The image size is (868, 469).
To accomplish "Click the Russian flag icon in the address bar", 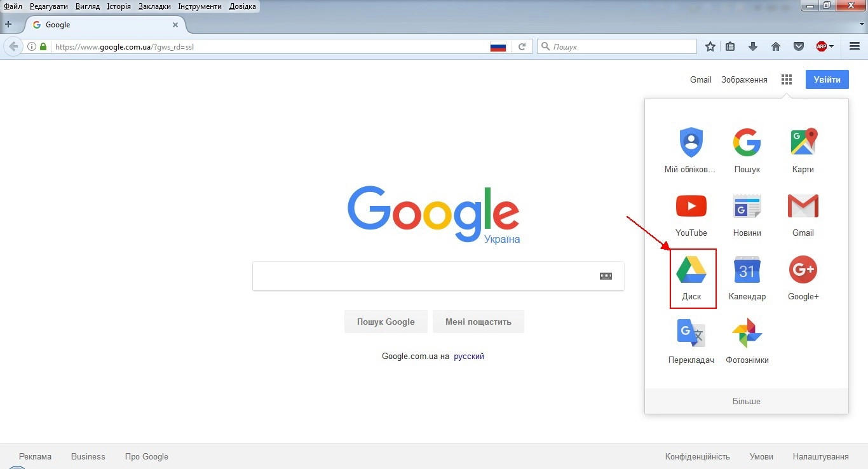I will pos(498,46).
